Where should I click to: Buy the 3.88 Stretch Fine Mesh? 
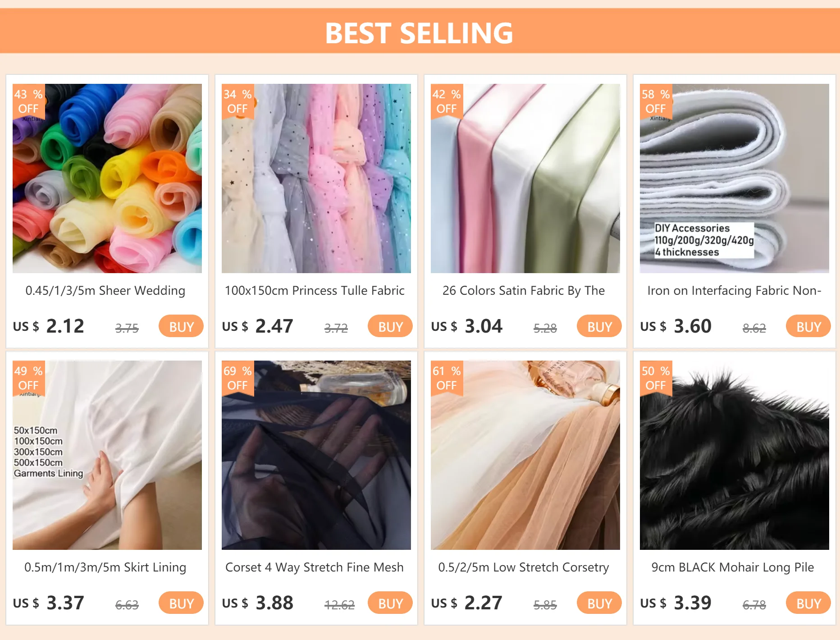390,603
